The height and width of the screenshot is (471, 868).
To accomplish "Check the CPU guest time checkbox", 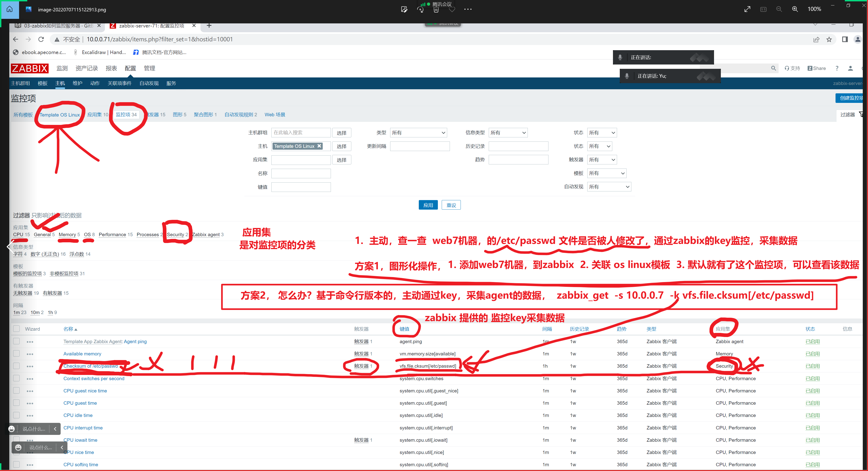I will [x=16, y=403].
